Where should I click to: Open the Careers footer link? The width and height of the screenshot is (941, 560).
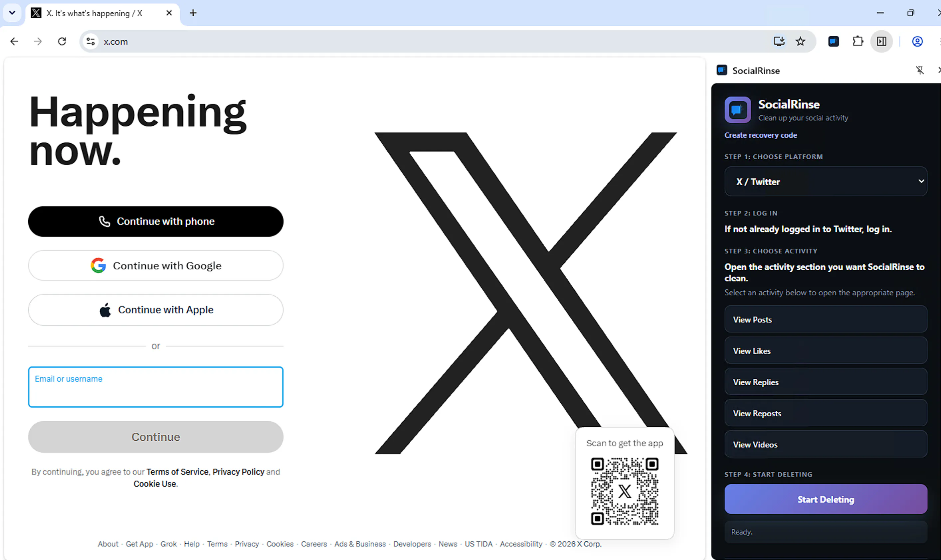coord(314,544)
